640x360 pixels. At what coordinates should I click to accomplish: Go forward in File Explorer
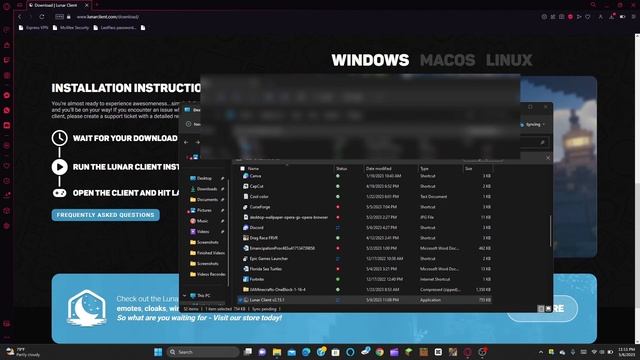[198, 142]
